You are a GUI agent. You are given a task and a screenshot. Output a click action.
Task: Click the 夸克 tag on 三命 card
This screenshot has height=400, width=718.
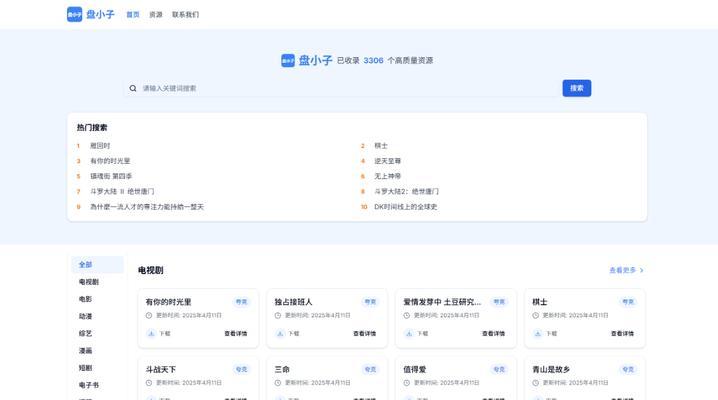(x=370, y=369)
